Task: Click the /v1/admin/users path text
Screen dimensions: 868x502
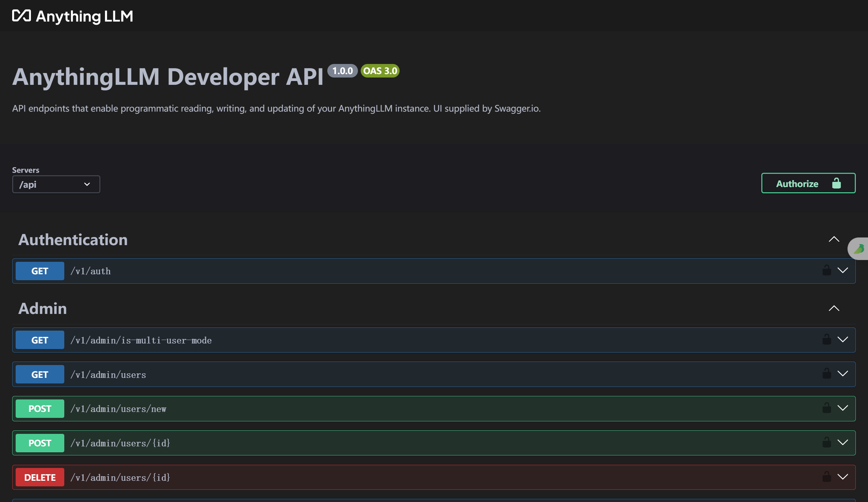Action: tap(108, 375)
